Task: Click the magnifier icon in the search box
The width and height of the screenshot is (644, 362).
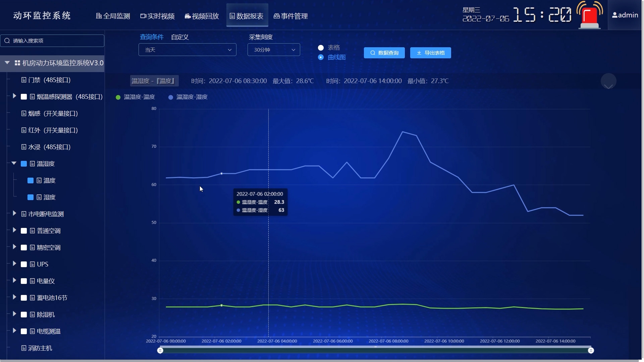Action: (x=7, y=41)
